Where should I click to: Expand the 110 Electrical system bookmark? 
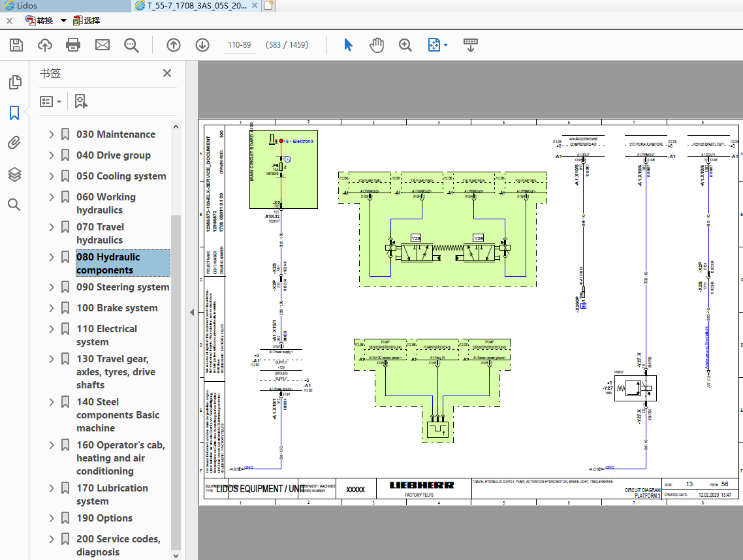coord(52,329)
